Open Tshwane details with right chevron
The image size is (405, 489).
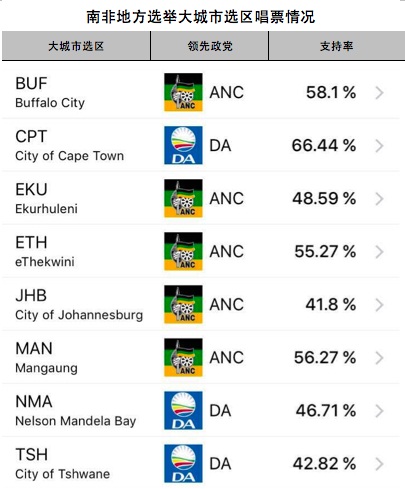coord(379,464)
